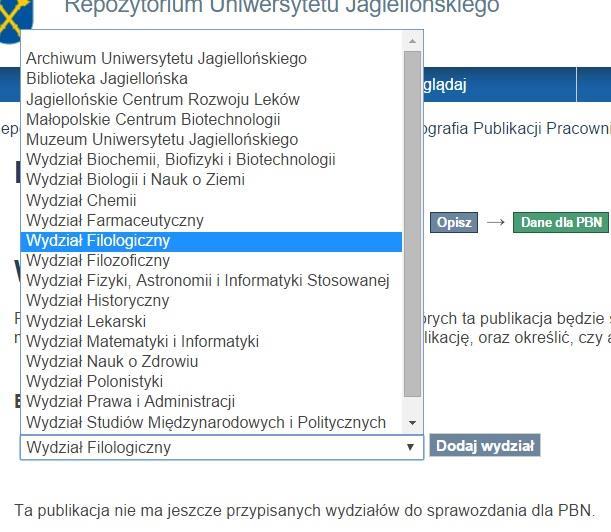Choose Wydział Studiów Międzynarodowych i Politycznych
This screenshot has height=532, width=611.
(x=211, y=422)
